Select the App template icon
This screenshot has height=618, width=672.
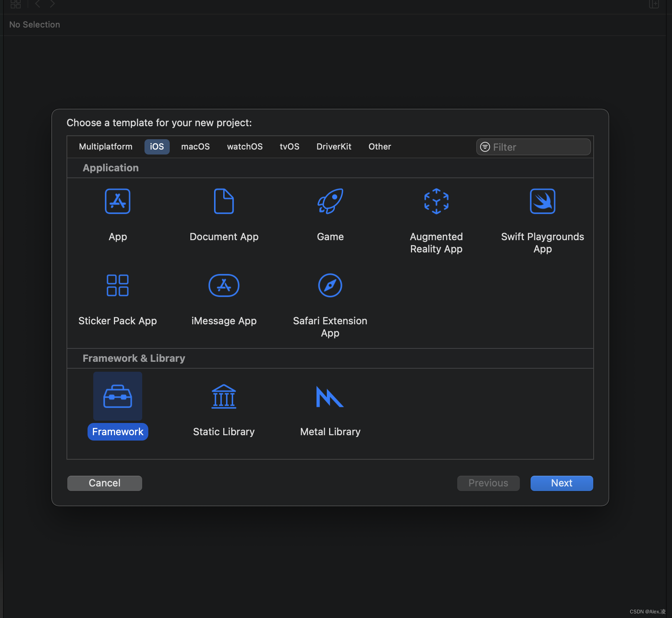point(117,202)
